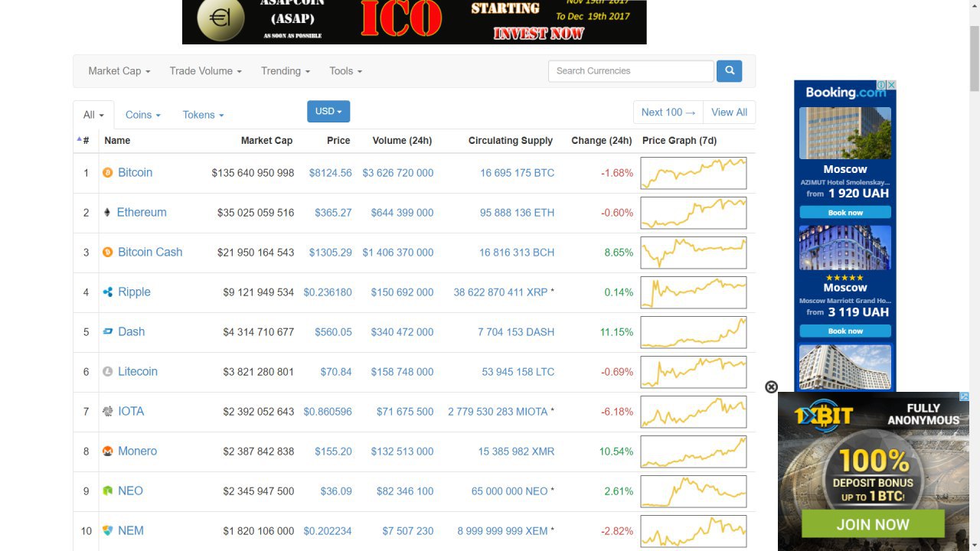Image resolution: width=980 pixels, height=551 pixels.
Task: Sort by Name column header
Action: pos(117,141)
